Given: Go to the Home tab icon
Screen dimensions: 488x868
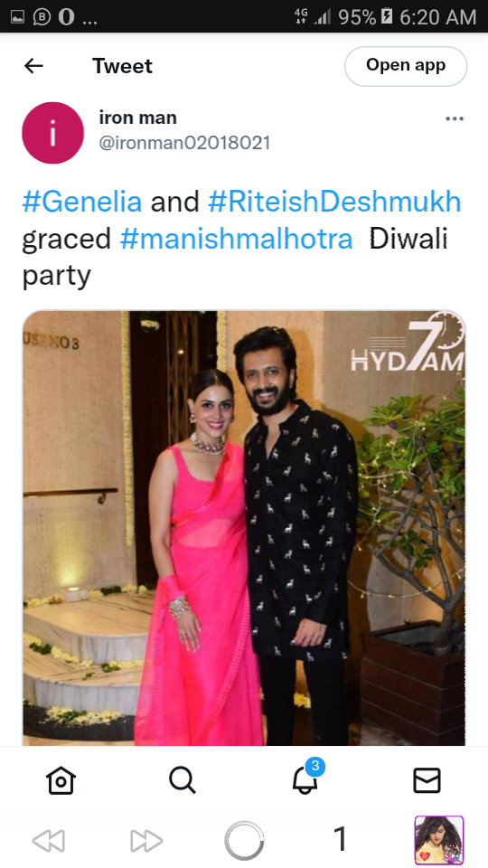Looking at the screenshot, I should pos(61,780).
